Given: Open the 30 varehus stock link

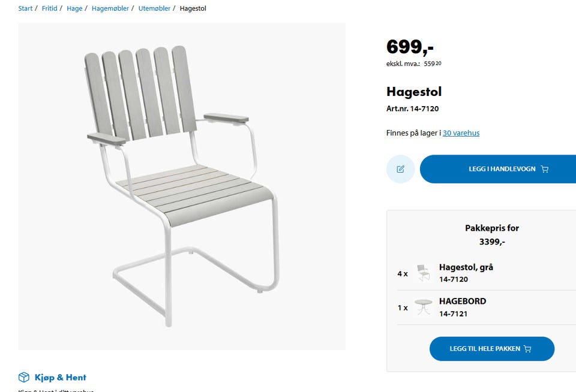Looking at the screenshot, I should (461, 133).
